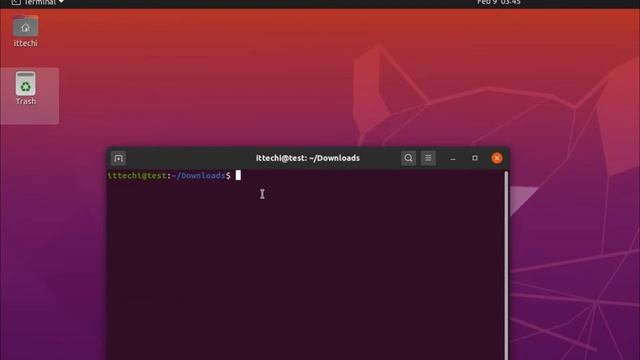
Task: Maximize the terminal window
Action: point(475,158)
